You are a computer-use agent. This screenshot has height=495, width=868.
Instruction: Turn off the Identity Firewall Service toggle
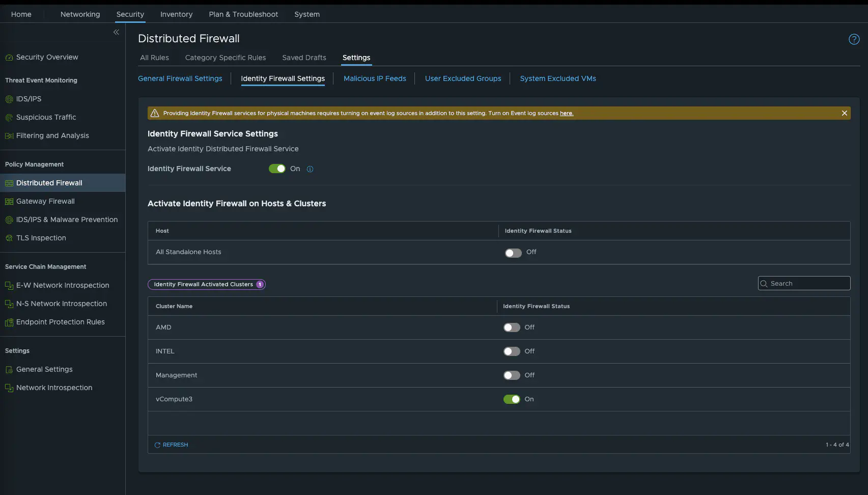coord(277,169)
